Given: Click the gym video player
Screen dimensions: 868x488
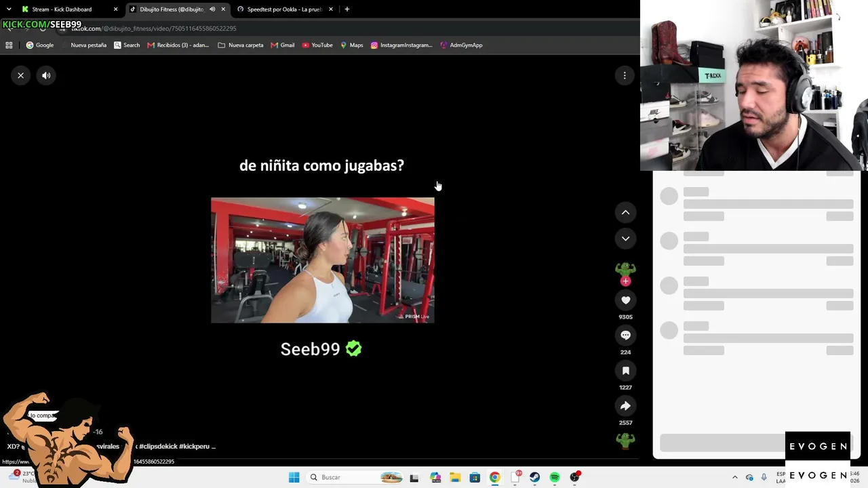Looking at the screenshot, I should coord(323,260).
